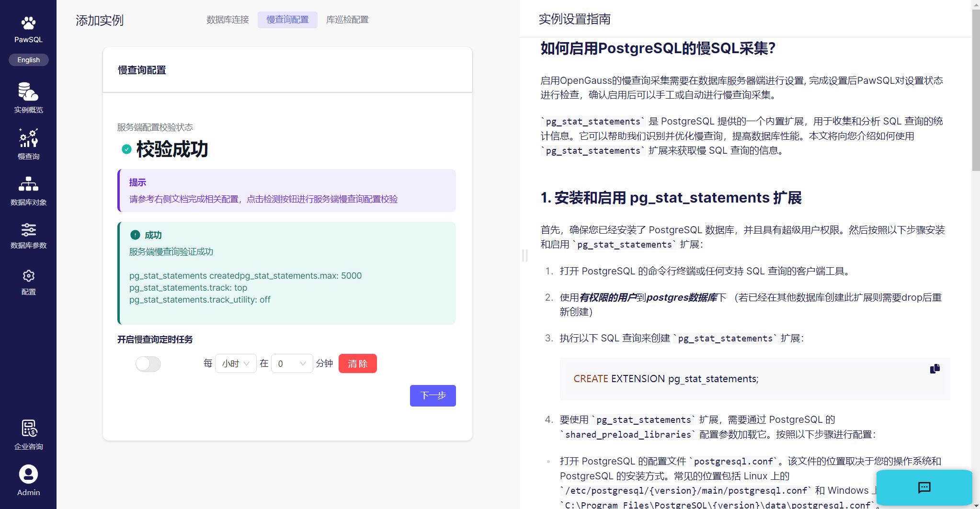The height and width of the screenshot is (509, 980).
Task: Switch language with the English toggle
Action: coord(29,60)
